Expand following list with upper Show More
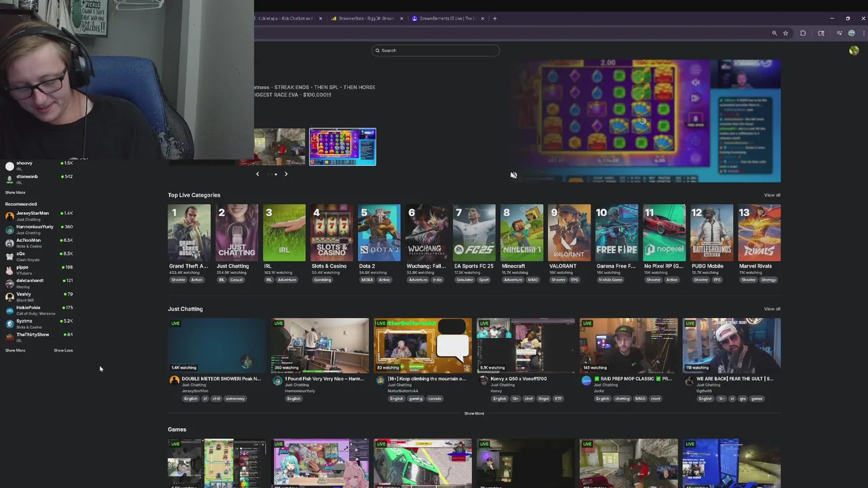The width and height of the screenshot is (868, 488). [x=15, y=192]
